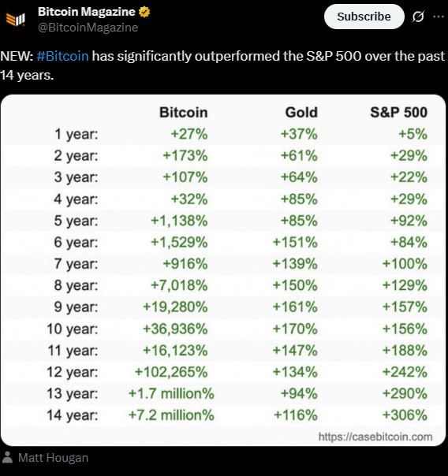The height and width of the screenshot is (476, 448).
Task: Click the casebitcoin.com URL in image
Action: point(375,437)
